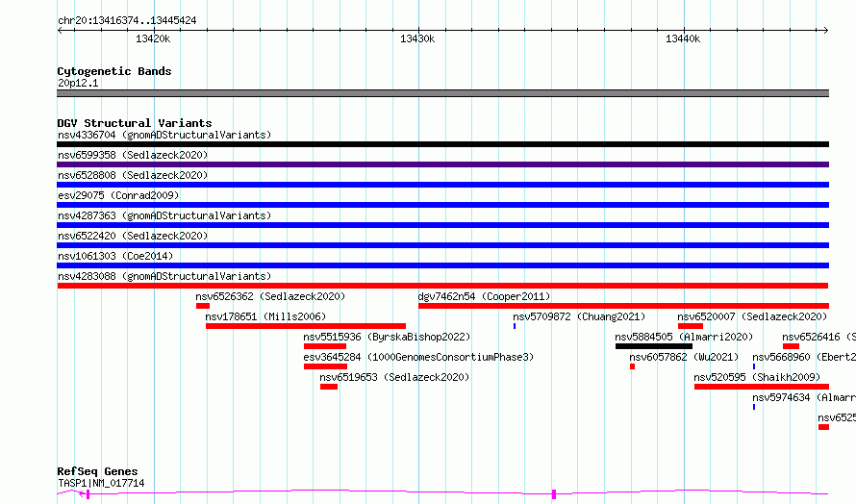
Task: Select the nsv6519653 red bar
Action: click(329, 387)
